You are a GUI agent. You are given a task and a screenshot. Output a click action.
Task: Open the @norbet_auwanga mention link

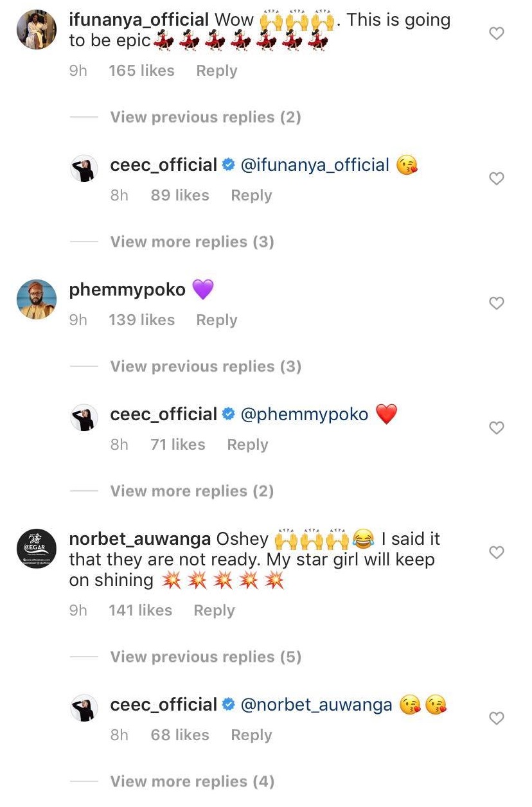315,705
